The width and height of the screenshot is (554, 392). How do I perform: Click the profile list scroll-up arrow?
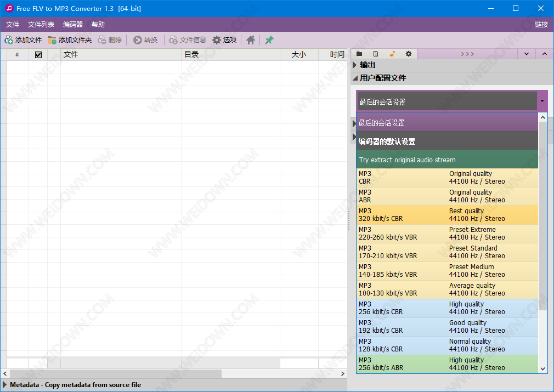click(x=542, y=117)
